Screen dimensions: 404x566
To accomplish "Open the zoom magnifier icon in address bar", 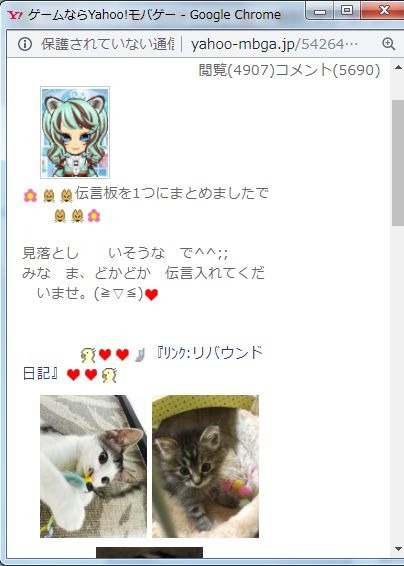I will (388, 44).
